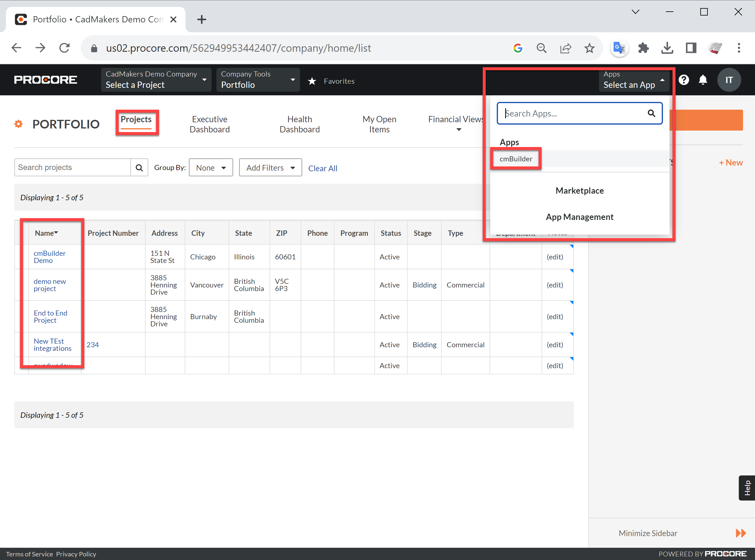The image size is (755, 560).
Task: Go forward with browser forward arrow
Action: coord(40,48)
